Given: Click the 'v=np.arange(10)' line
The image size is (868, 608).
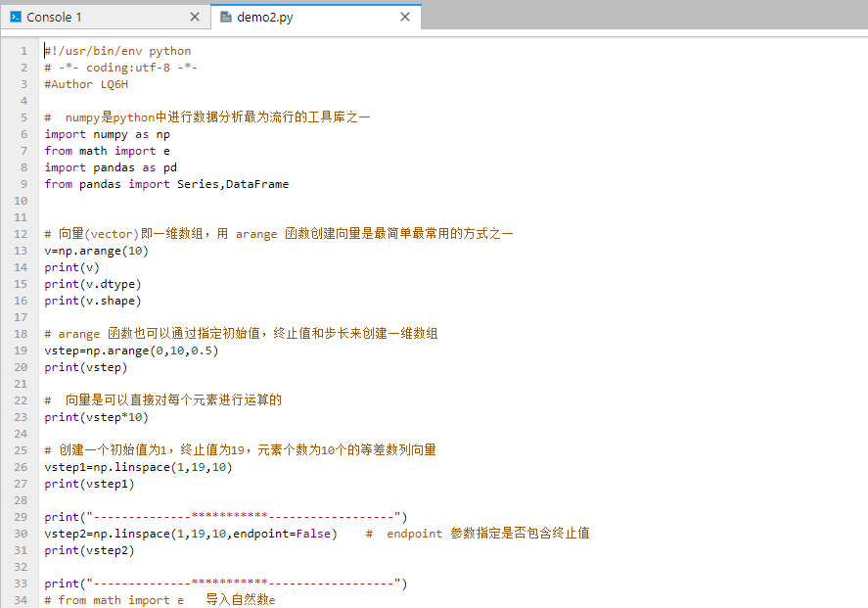Looking at the screenshot, I should coord(97,251).
